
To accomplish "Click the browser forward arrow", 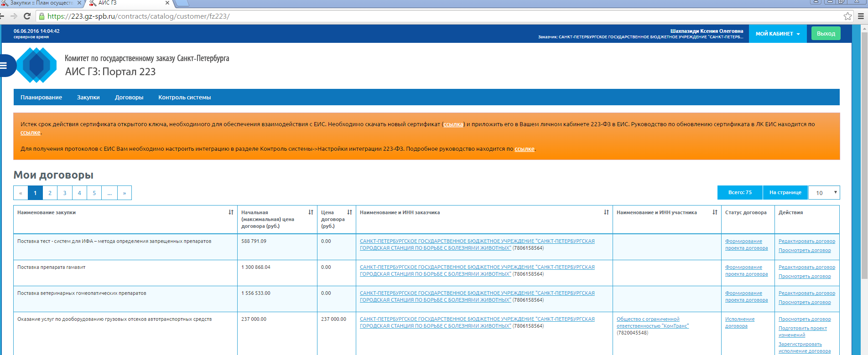I will click(14, 16).
